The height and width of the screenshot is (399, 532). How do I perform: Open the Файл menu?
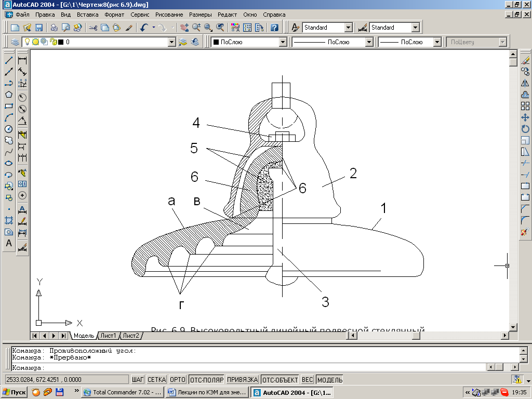point(23,15)
